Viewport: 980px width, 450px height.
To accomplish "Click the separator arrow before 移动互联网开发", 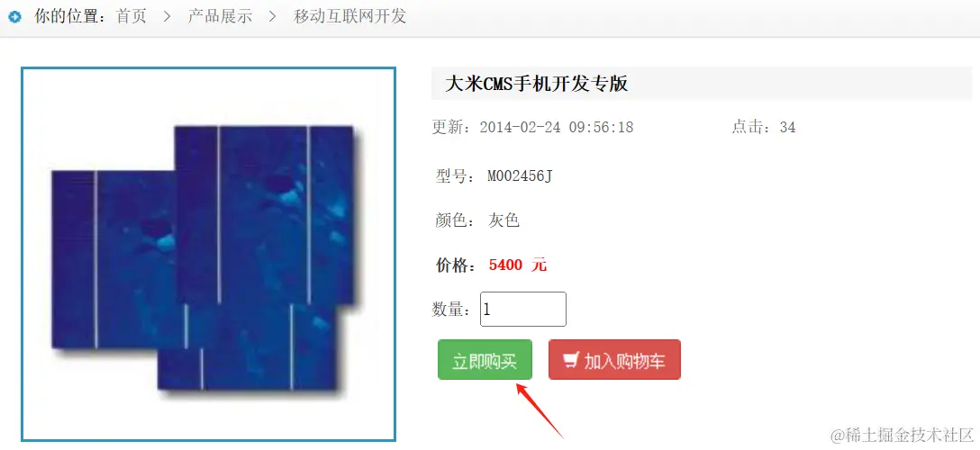I will [x=273, y=17].
